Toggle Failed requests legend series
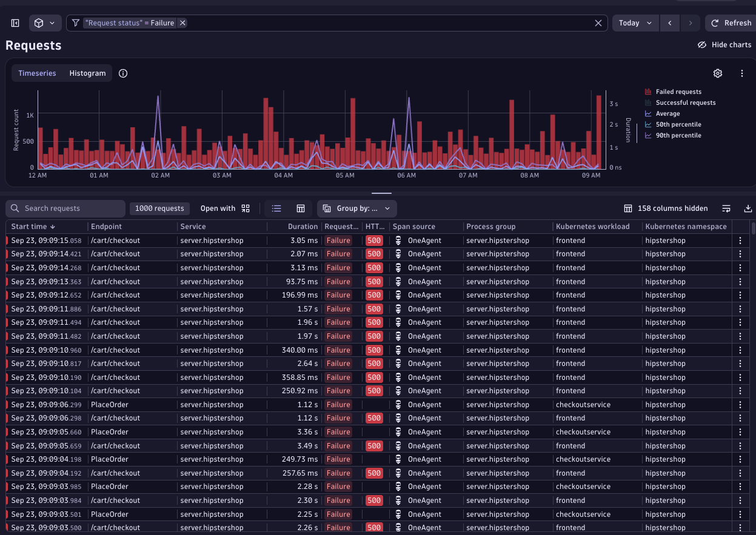 [x=678, y=92]
